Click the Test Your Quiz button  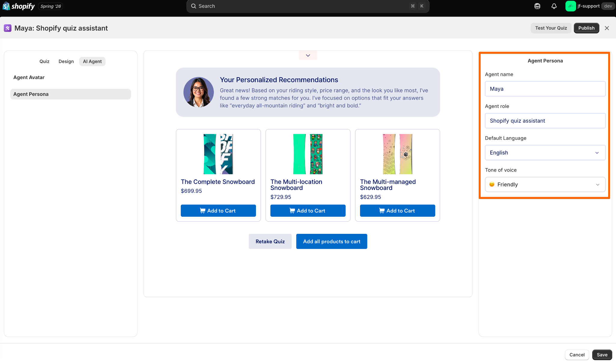coord(551,28)
